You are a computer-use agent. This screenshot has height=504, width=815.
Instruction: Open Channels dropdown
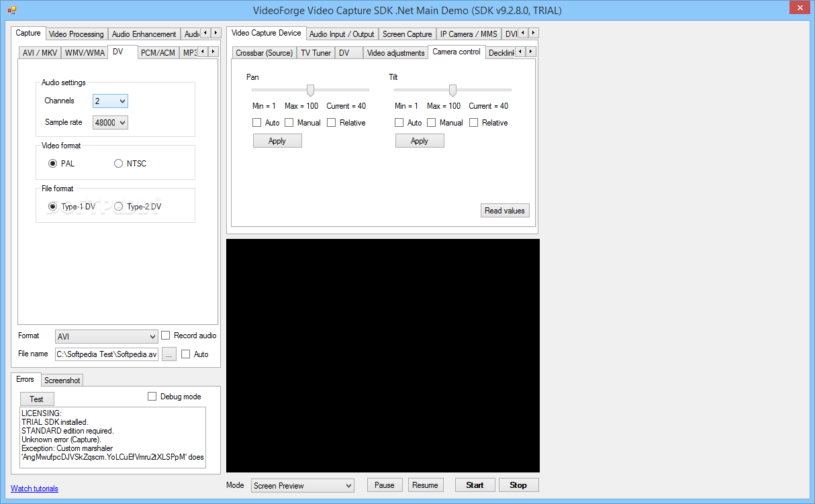click(x=110, y=101)
